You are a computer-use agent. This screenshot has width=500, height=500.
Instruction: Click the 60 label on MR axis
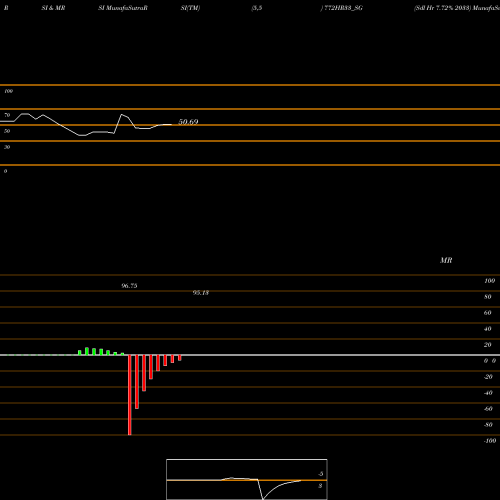tap(488, 313)
